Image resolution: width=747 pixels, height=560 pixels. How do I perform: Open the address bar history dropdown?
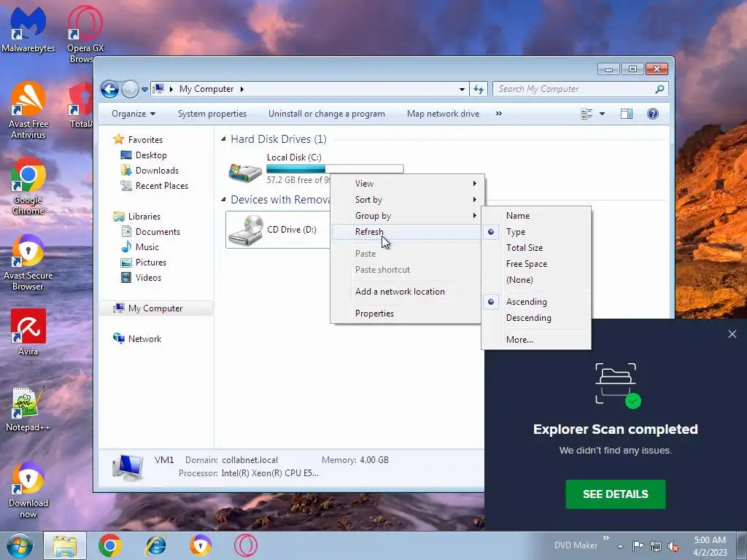[x=462, y=90]
